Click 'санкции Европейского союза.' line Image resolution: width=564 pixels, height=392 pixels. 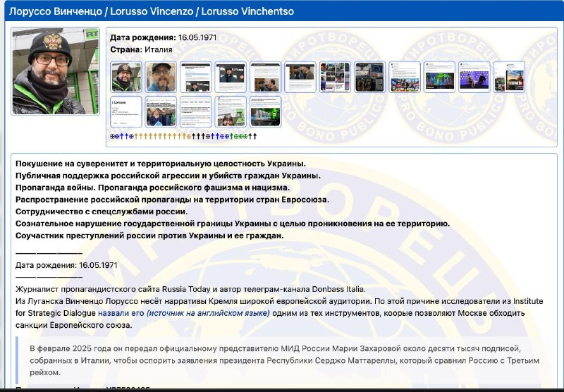tap(74, 325)
